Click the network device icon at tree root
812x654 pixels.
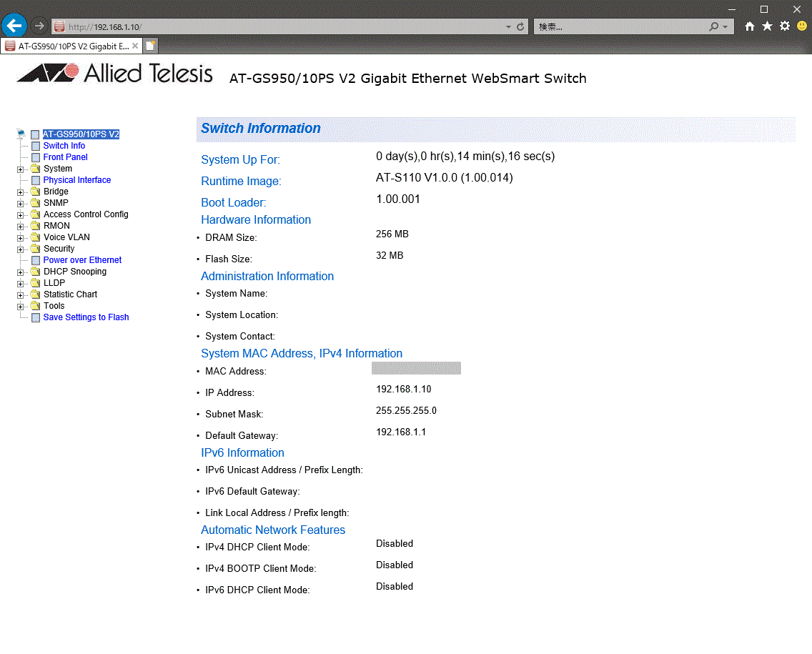[21, 134]
